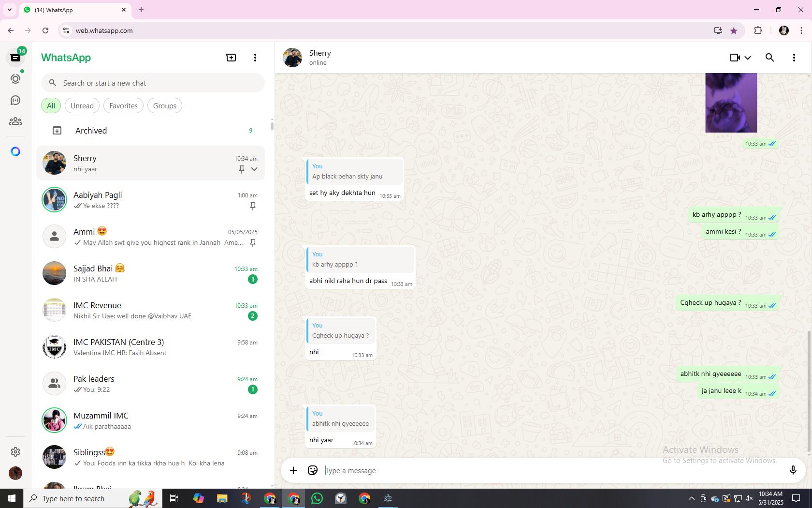
Task: Open the sent purple cat image
Action: coord(731,103)
